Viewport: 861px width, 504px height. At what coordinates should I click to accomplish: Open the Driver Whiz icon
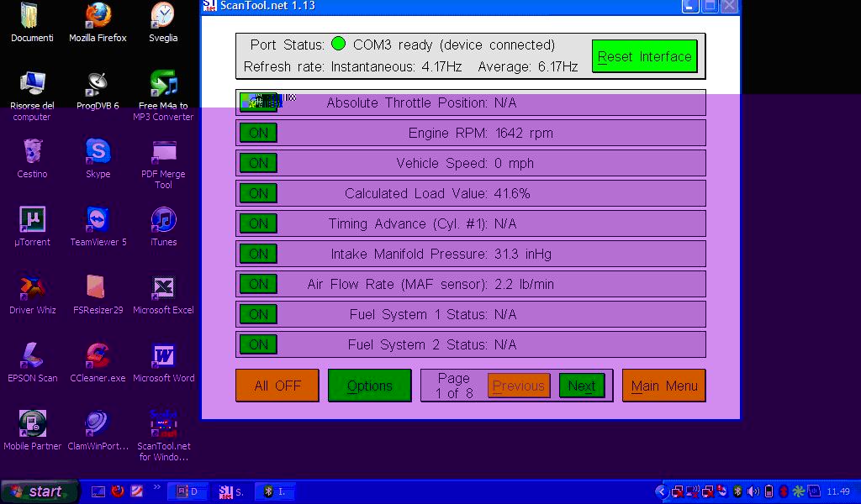click(32, 295)
